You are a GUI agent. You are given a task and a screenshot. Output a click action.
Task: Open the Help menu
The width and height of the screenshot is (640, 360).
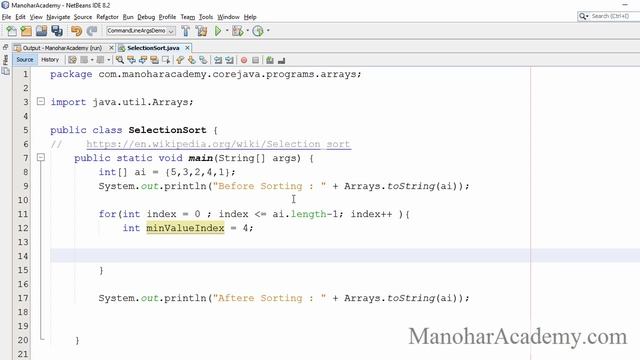(x=250, y=17)
